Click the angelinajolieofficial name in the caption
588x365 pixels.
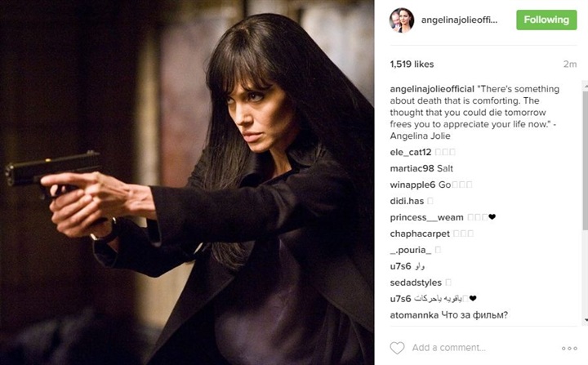pyautogui.click(x=432, y=89)
